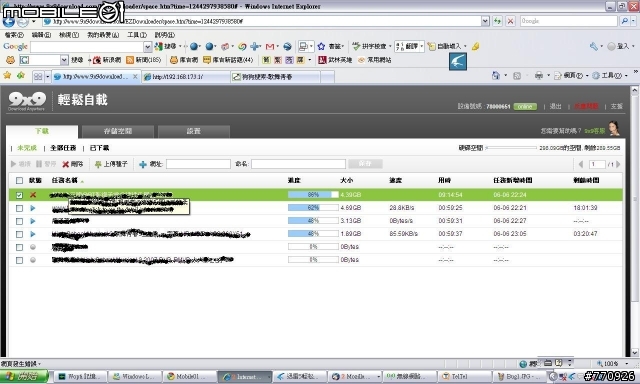640x384 pixels.
Task: Check the checkbox of the 4.69GB task row
Action: [19, 208]
